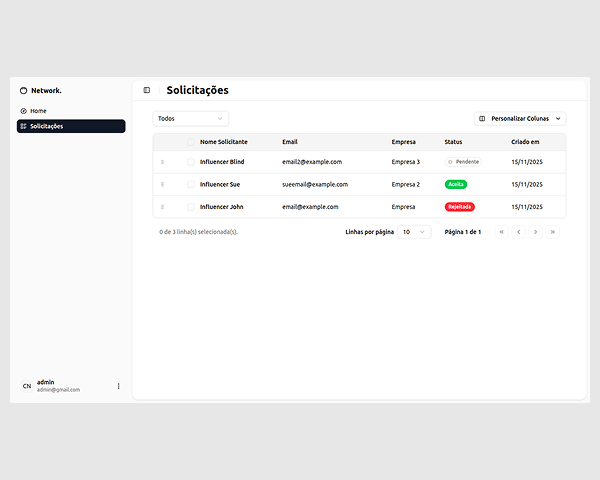Click the Email column header

click(290, 142)
